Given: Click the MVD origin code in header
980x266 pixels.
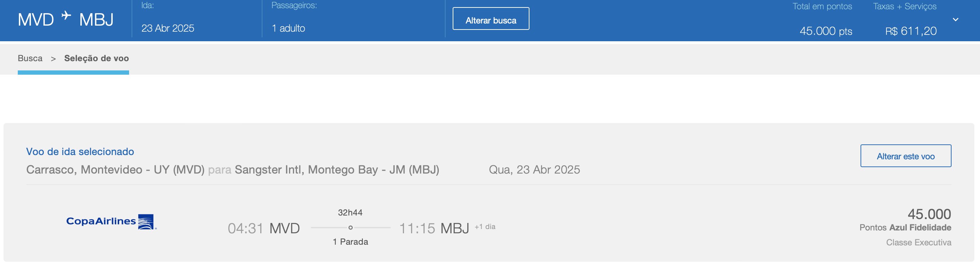Looking at the screenshot, I should pos(36,20).
